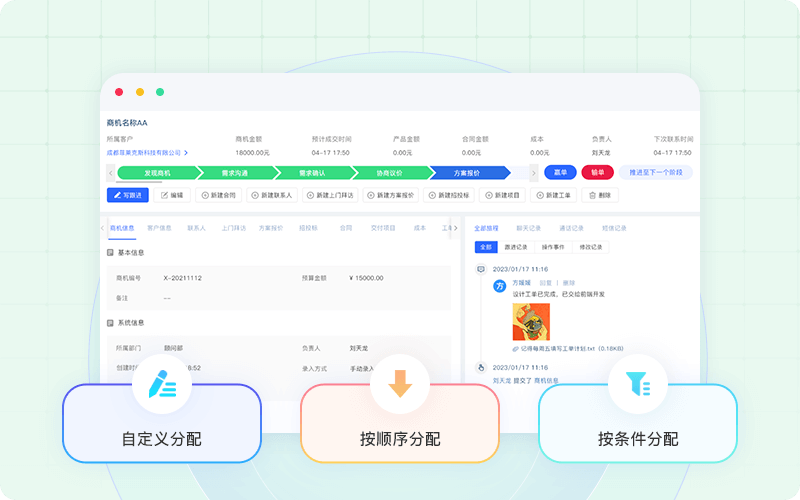Image resolution: width=800 pixels, height=500 pixels.
Task: Switch to the 客户信息 tab
Action: tap(159, 228)
